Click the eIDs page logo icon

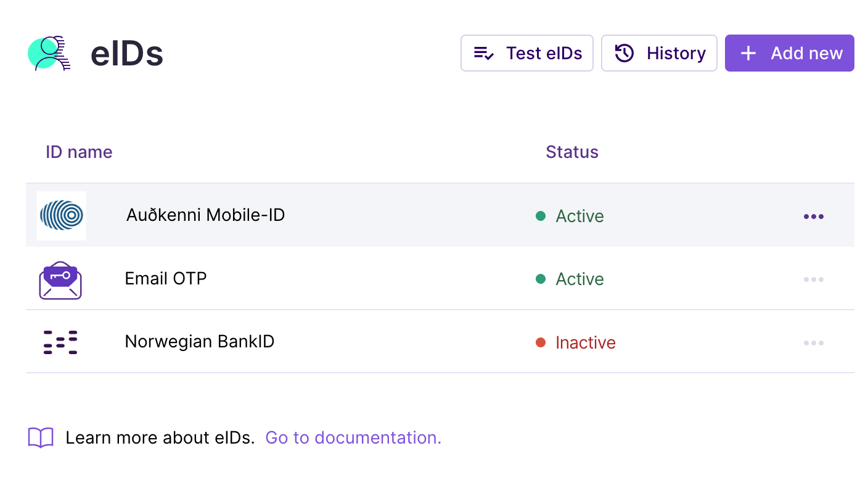pyautogui.click(x=49, y=53)
